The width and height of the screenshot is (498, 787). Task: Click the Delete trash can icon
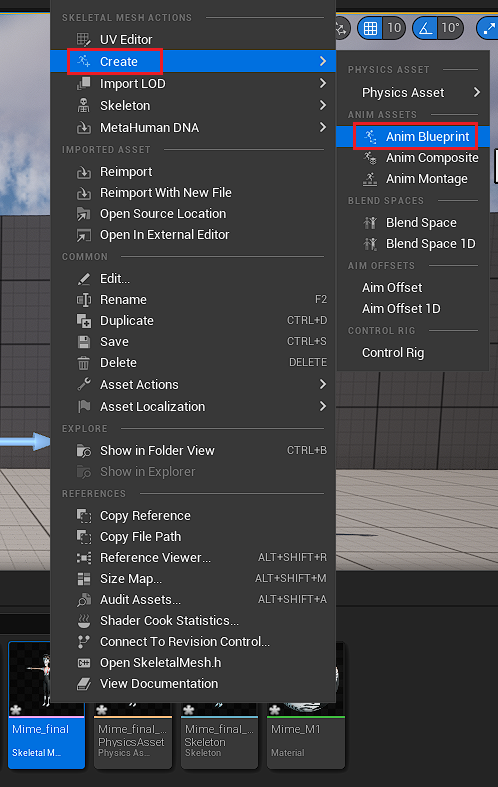pyautogui.click(x=83, y=363)
